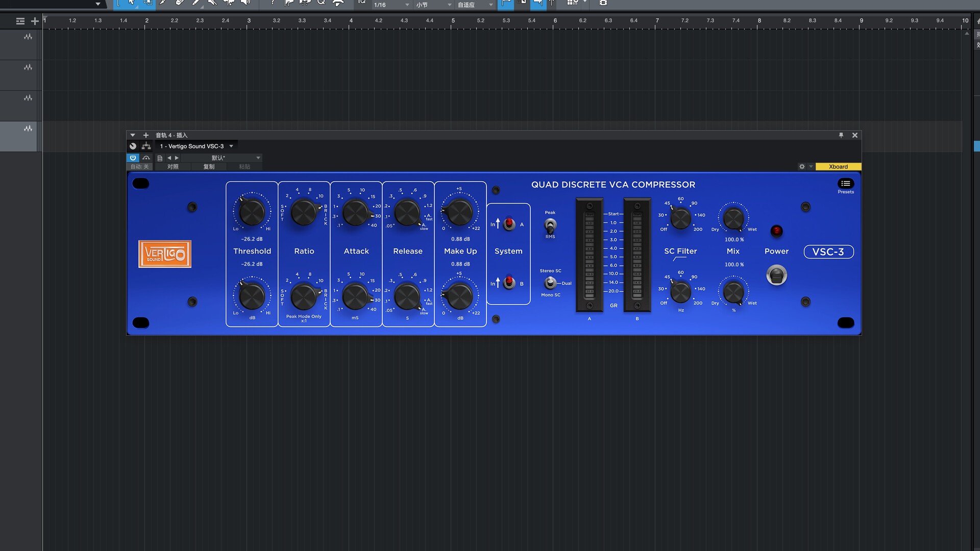This screenshot has width=980, height=551.
Task: Click the 对照 compare button
Action: coord(173,167)
